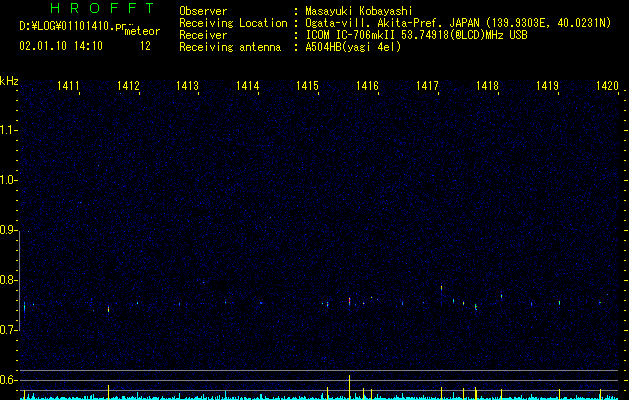This screenshot has width=629, height=400.
Task: Click the meteor count label
Action: coord(142,31)
